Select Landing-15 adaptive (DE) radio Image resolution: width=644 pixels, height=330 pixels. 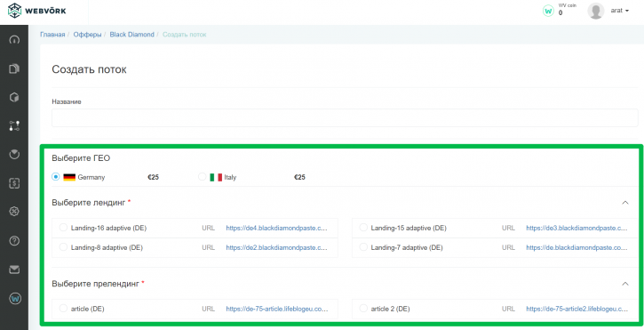(x=363, y=228)
